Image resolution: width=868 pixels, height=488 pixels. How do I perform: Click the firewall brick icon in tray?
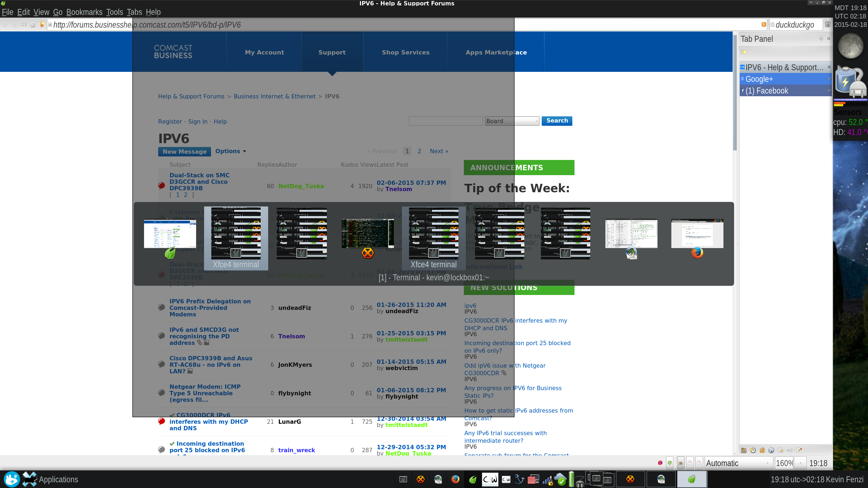click(533, 479)
